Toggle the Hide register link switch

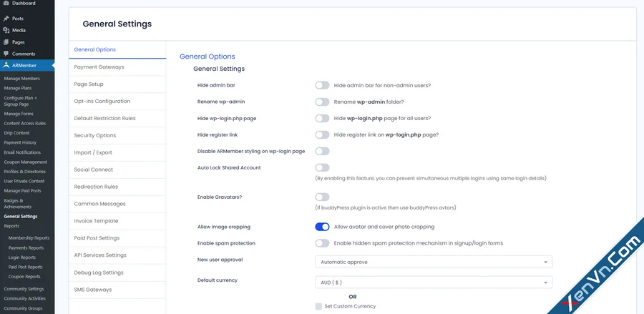[323, 134]
